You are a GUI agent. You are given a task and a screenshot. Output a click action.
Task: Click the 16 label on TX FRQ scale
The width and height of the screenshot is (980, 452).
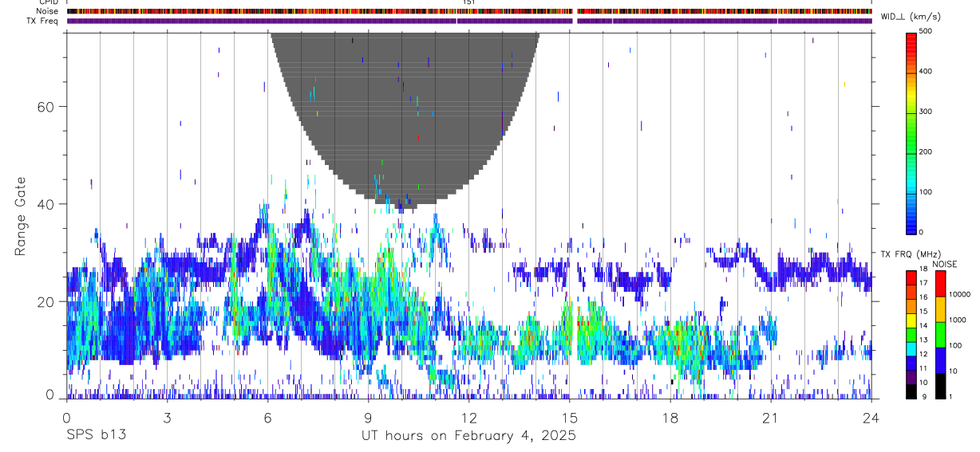(923, 297)
